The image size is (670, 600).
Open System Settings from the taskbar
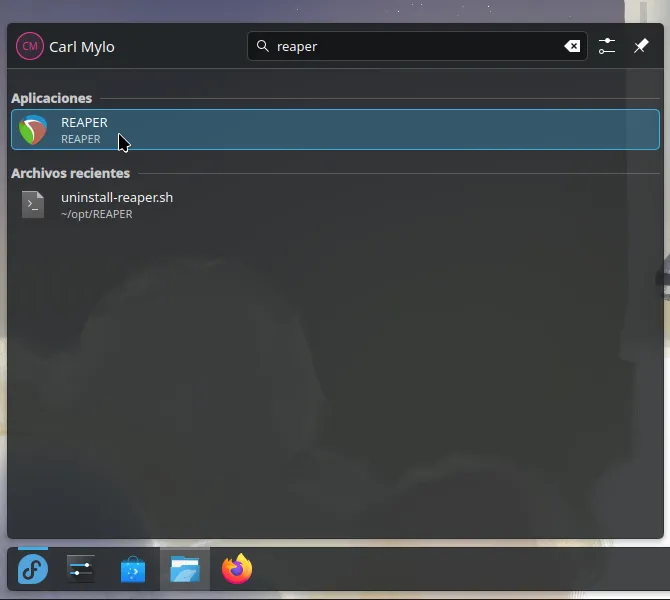click(81, 569)
